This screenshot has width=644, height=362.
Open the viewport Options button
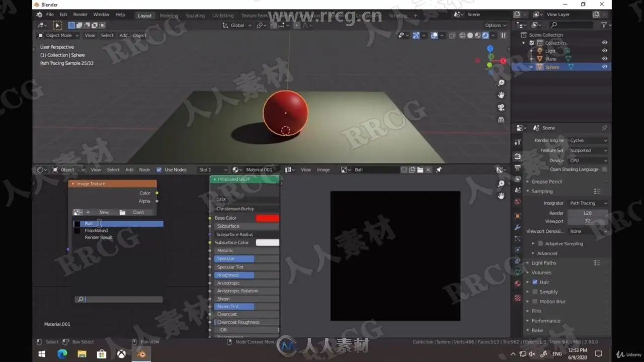tap(495, 25)
